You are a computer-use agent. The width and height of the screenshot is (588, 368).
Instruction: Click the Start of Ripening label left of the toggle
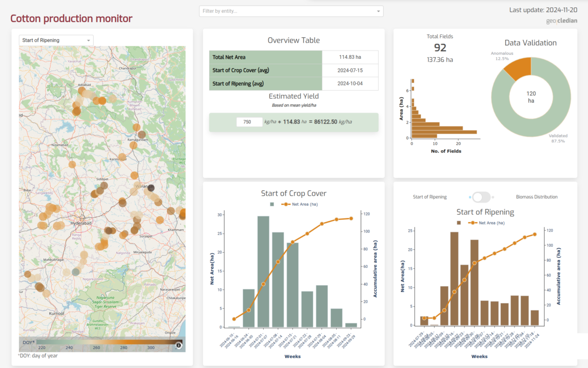(430, 197)
